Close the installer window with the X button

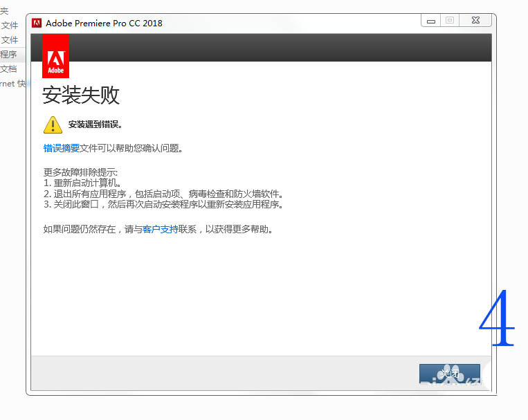(475, 21)
